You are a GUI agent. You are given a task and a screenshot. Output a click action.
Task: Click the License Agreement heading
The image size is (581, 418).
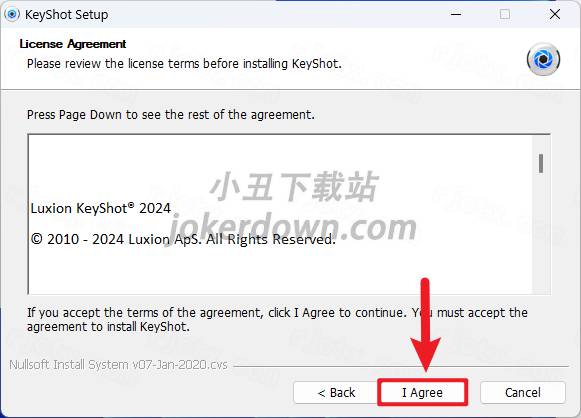[73, 44]
